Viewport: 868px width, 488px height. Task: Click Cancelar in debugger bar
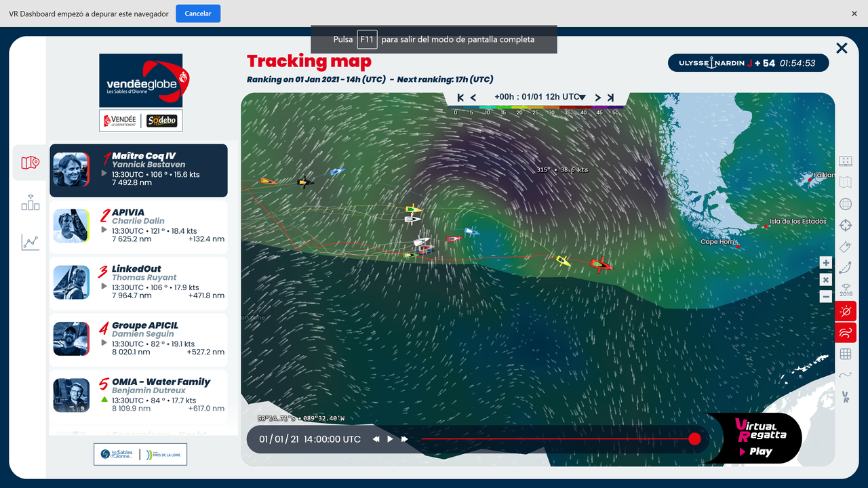tap(198, 14)
